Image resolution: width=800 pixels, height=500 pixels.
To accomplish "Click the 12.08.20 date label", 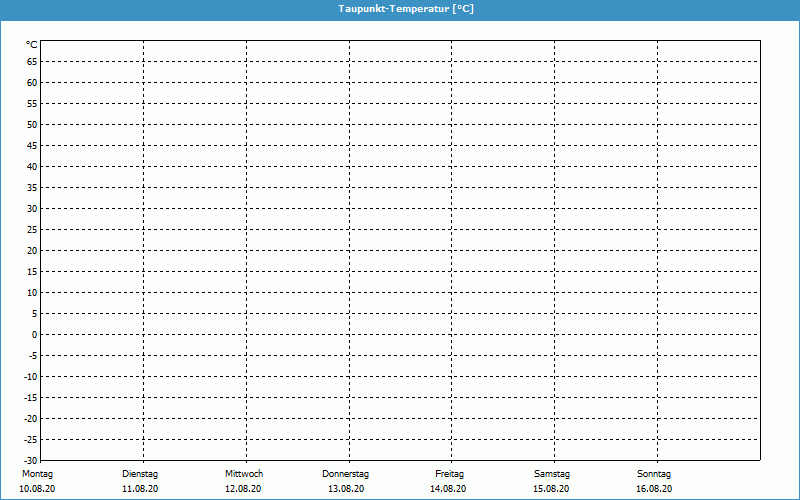I will point(243,489).
